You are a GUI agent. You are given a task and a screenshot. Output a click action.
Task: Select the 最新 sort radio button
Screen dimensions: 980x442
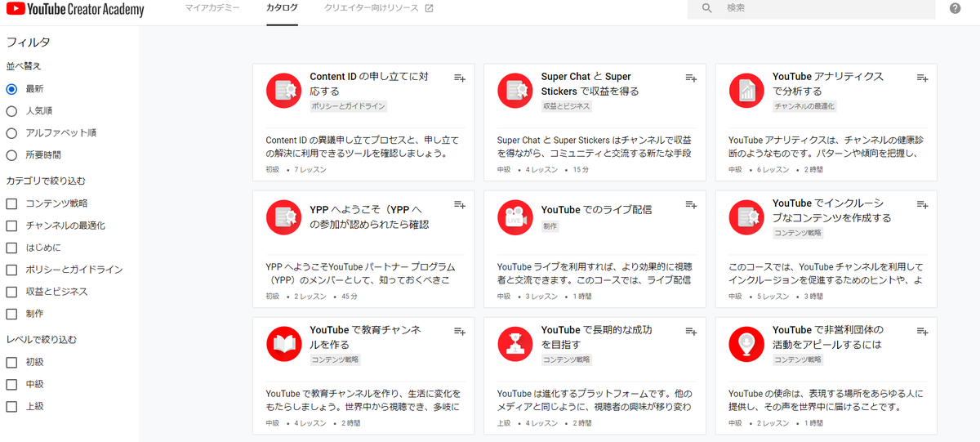point(11,89)
